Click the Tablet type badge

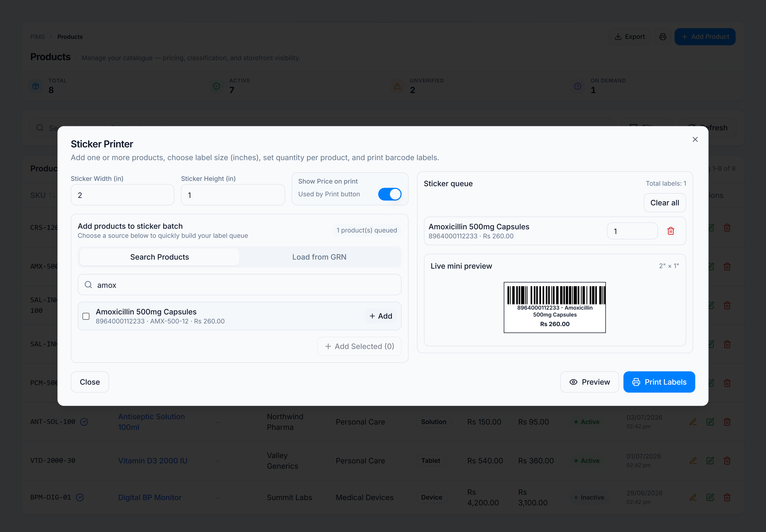click(430, 461)
